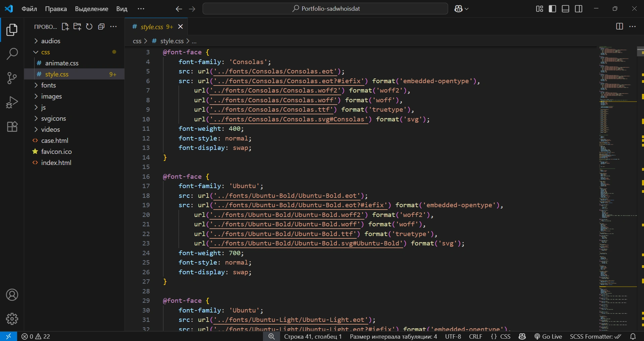The height and width of the screenshot is (341, 644).
Task: Open index.html from the file tree
Action: tap(56, 163)
